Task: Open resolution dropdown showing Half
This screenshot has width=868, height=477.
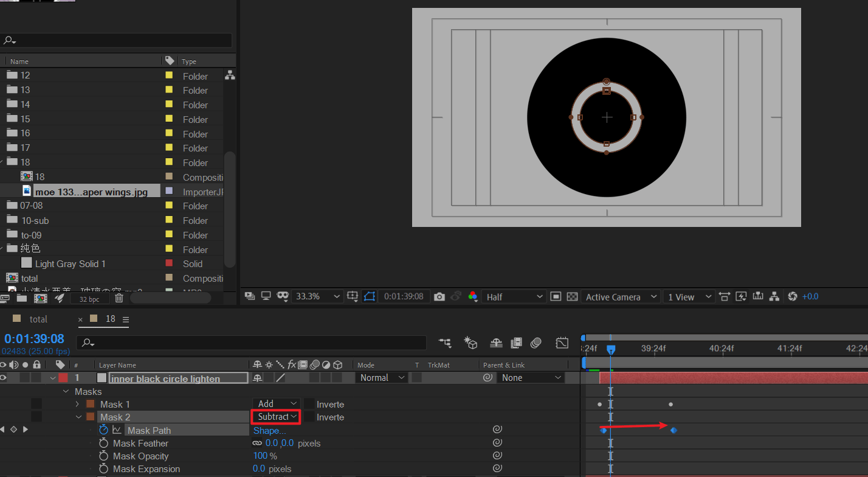Action: click(x=514, y=297)
